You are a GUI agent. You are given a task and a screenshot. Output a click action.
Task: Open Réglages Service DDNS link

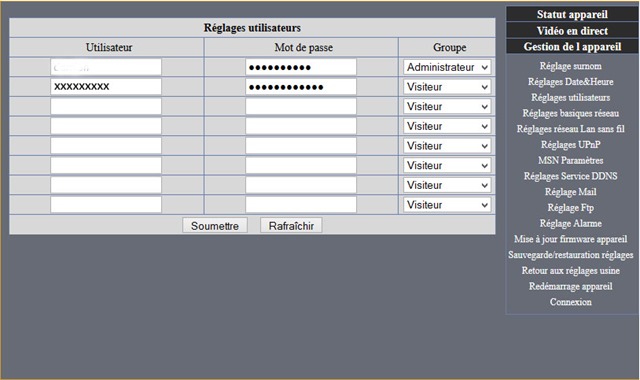coord(570,176)
